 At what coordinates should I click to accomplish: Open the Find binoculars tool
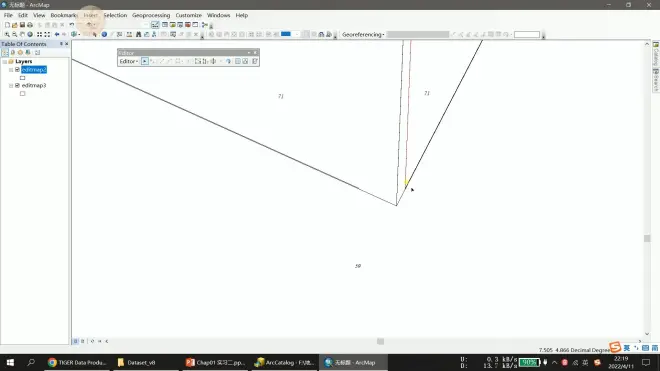pos(138,35)
